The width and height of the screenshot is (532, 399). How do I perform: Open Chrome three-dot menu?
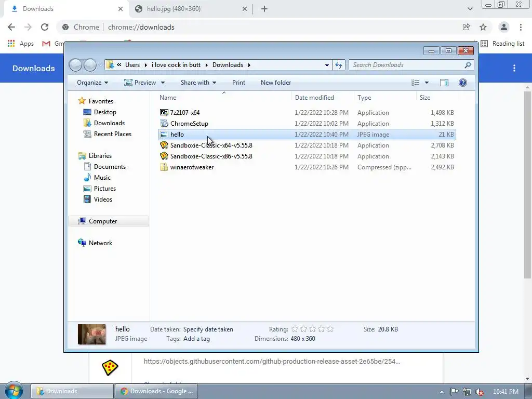click(521, 27)
